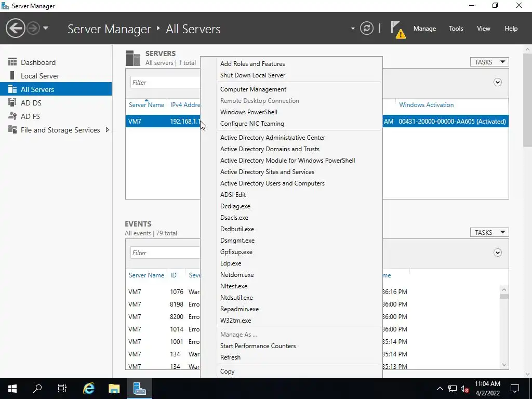Image resolution: width=532 pixels, height=399 pixels.
Task: Open File and Storage Services
Action: pos(60,130)
